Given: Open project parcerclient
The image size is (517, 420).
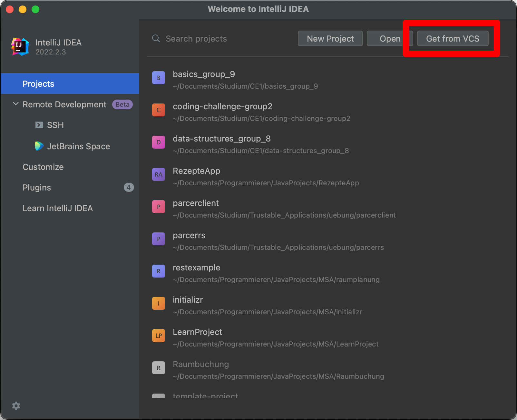Looking at the screenshot, I should click(196, 203).
